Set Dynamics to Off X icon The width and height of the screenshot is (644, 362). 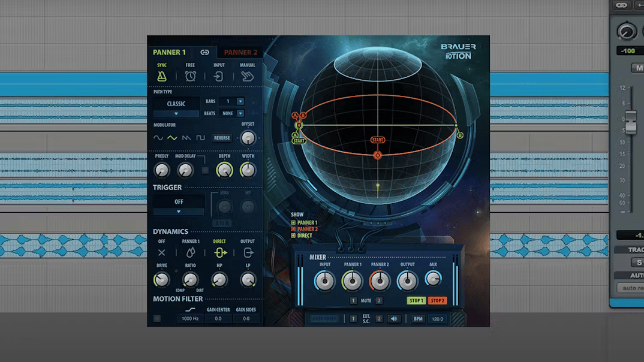click(162, 253)
